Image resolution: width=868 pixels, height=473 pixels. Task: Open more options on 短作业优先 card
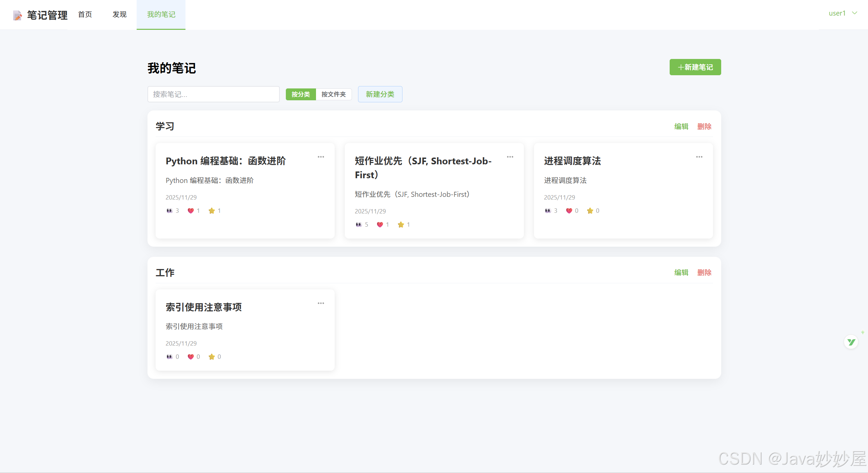[510, 157]
